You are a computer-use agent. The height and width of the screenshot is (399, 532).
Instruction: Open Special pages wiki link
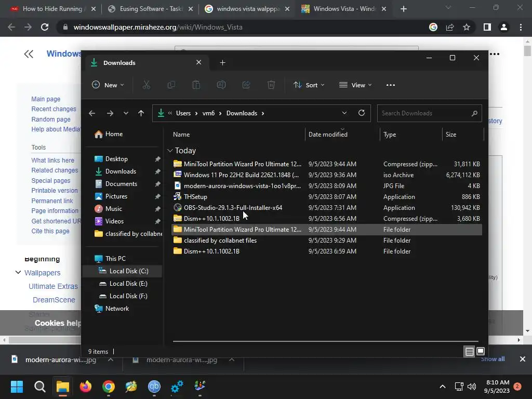(51, 180)
